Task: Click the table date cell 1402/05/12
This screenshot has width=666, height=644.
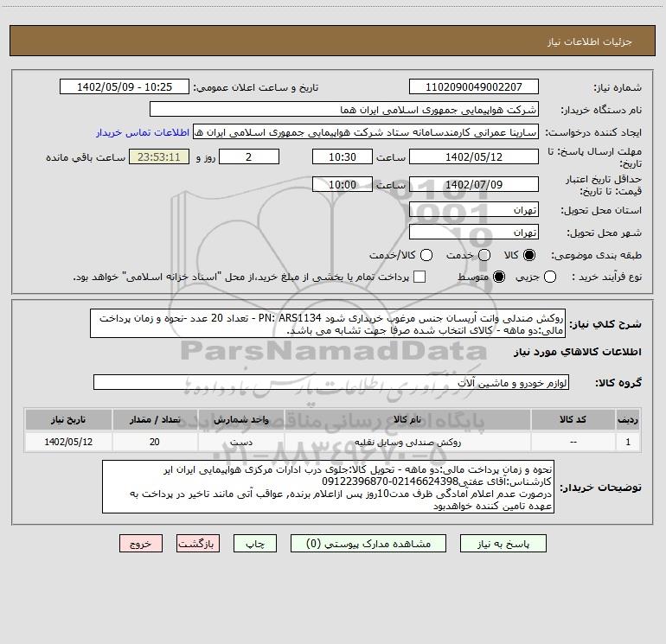Action: [x=68, y=442]
